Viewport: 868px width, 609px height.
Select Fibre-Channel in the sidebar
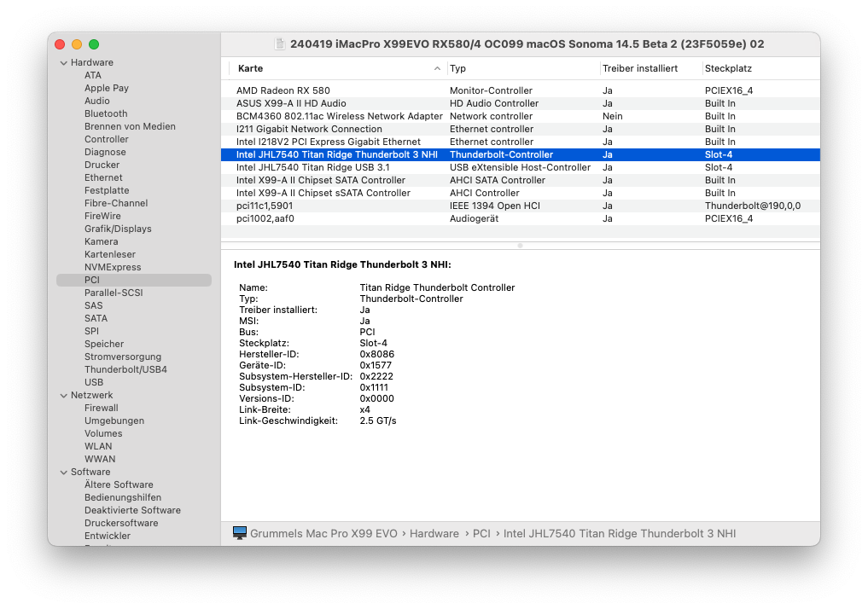(x=116, y=203)
